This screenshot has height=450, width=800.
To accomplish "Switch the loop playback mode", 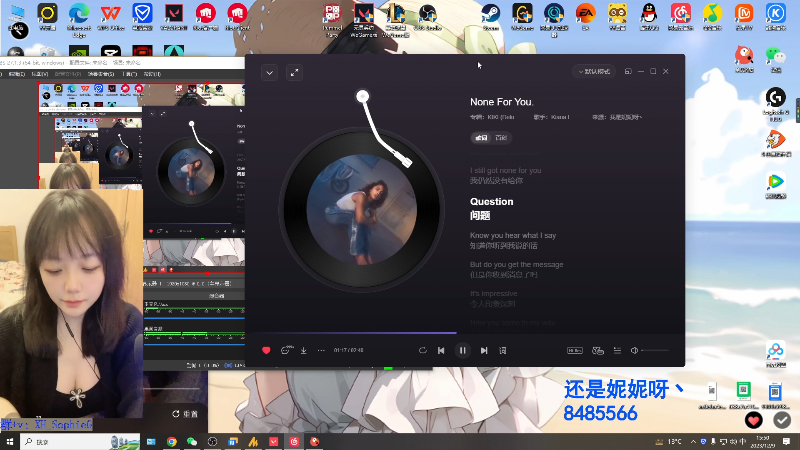I will [x=422, y=351].
